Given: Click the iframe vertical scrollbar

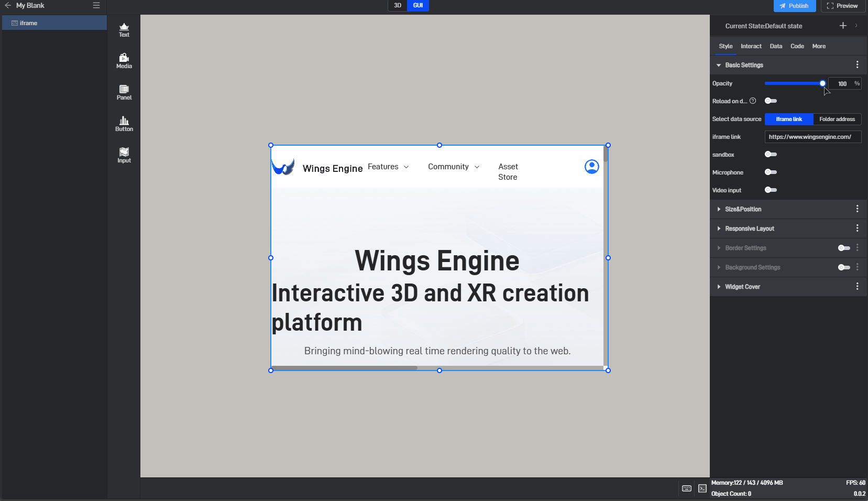Looking at the screenshot, I should pyautogui.click(x=606, y=154).
